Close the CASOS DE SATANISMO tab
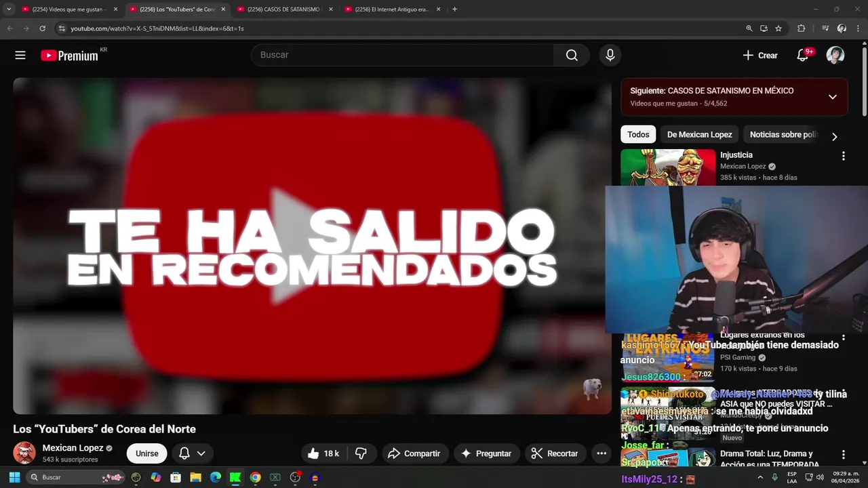868x488 pixels. [331, 9]
